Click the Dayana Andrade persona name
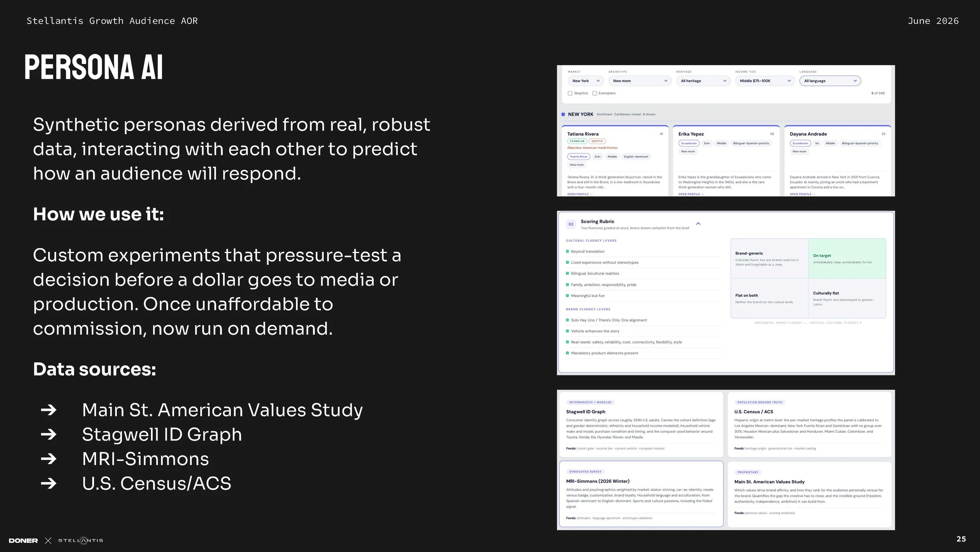The image size is (980, 552). tap(808, 134)
